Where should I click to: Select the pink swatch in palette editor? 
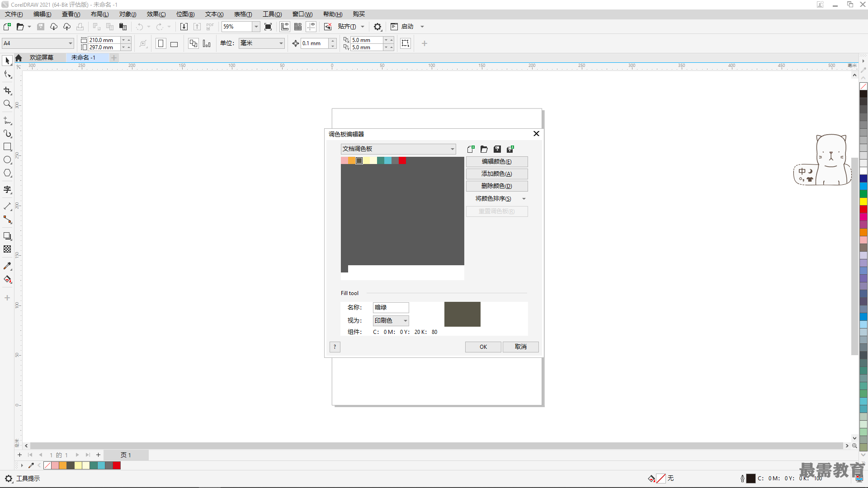tap(344, 161)
